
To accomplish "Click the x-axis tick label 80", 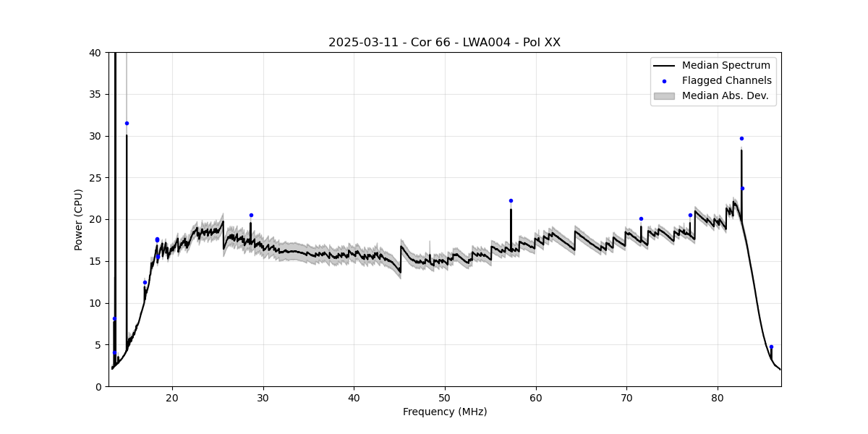I will click(718, 398).
